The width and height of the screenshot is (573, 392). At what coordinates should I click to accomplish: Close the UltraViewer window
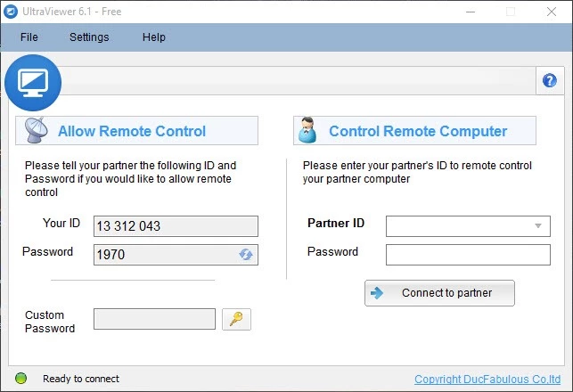552,12
